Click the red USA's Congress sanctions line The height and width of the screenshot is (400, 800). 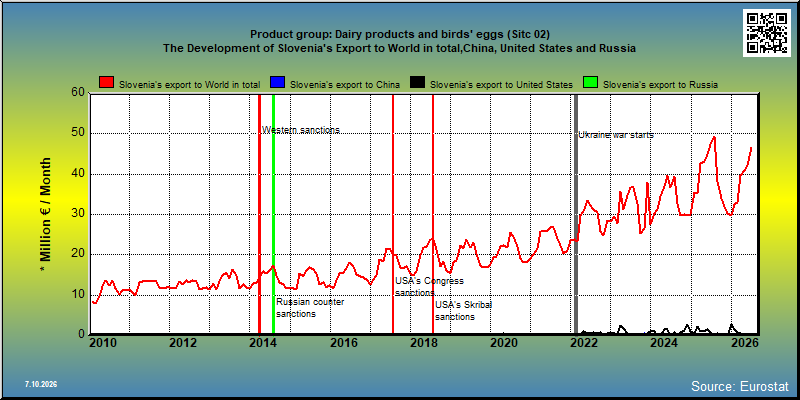pyautogui.click(x=393, y=214)
